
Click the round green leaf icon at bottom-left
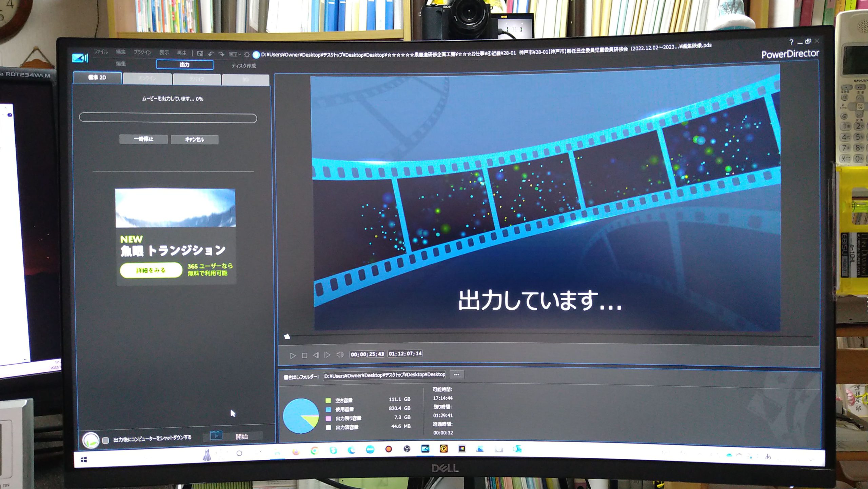pos(91,441)
